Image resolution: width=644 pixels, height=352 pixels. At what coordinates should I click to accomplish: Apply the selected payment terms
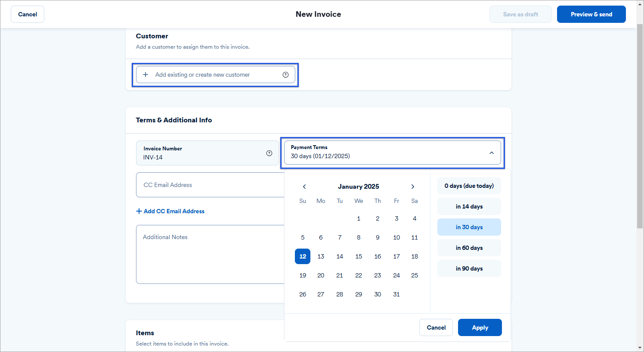[480, 327]
